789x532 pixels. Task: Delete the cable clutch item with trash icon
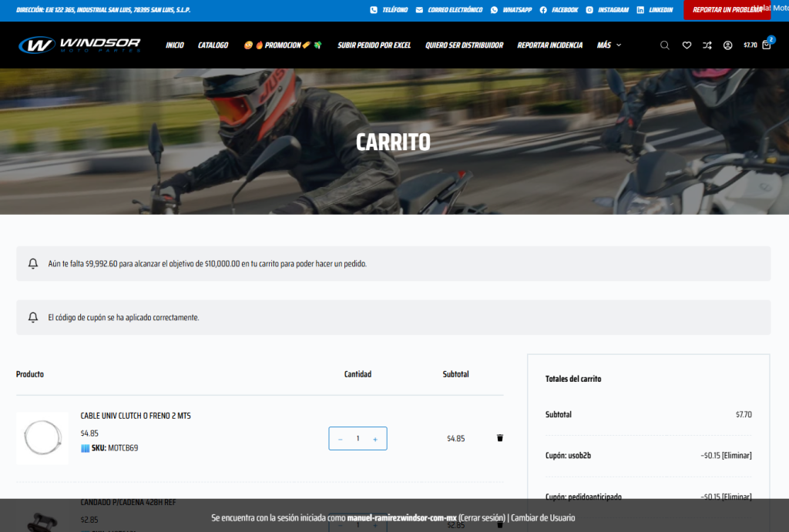500,438
